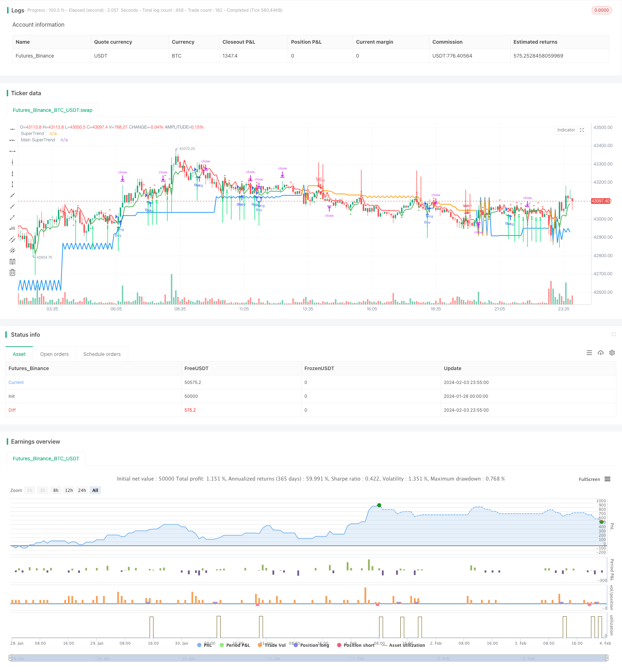Click the red 43097.40 current price tag
This screenshot has width=622, height=672.
coord(601,201)
